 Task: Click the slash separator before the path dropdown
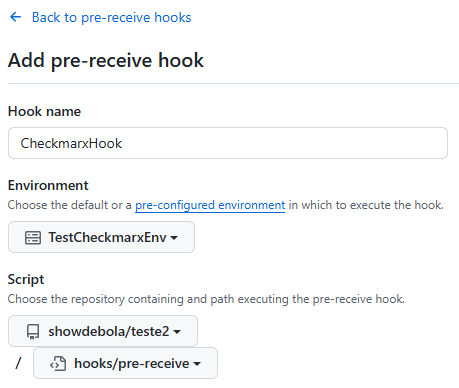coord(19,363)
